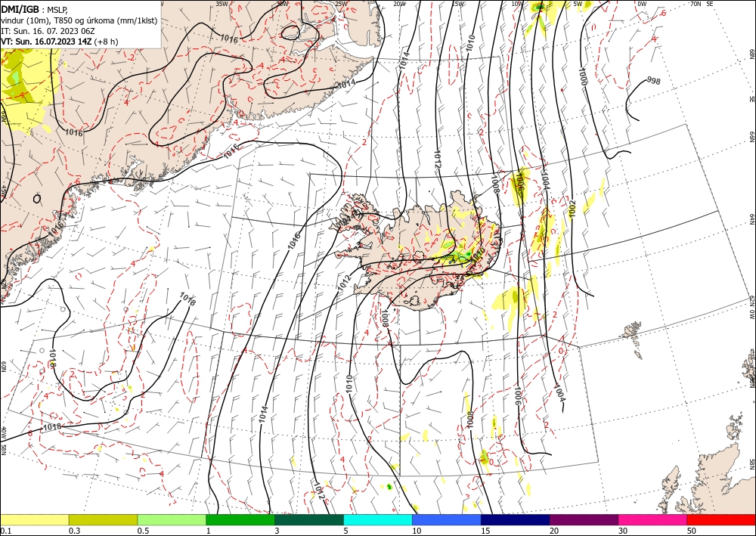
Task: Click legend value '0.1'
Action: click(5, 531)
